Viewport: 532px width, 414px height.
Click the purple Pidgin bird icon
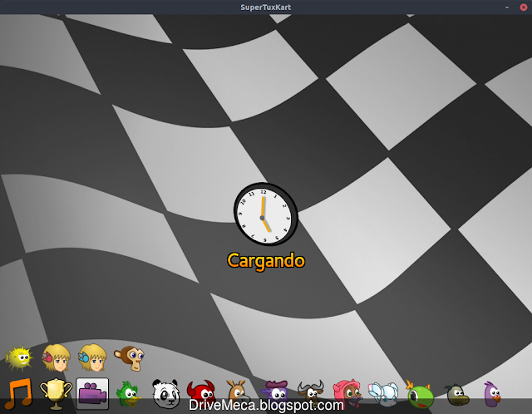pos(492,394)
